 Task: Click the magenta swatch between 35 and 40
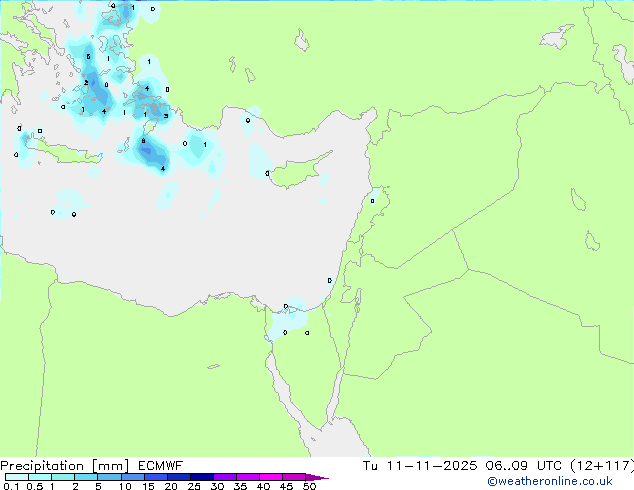[x=248, y=477]
